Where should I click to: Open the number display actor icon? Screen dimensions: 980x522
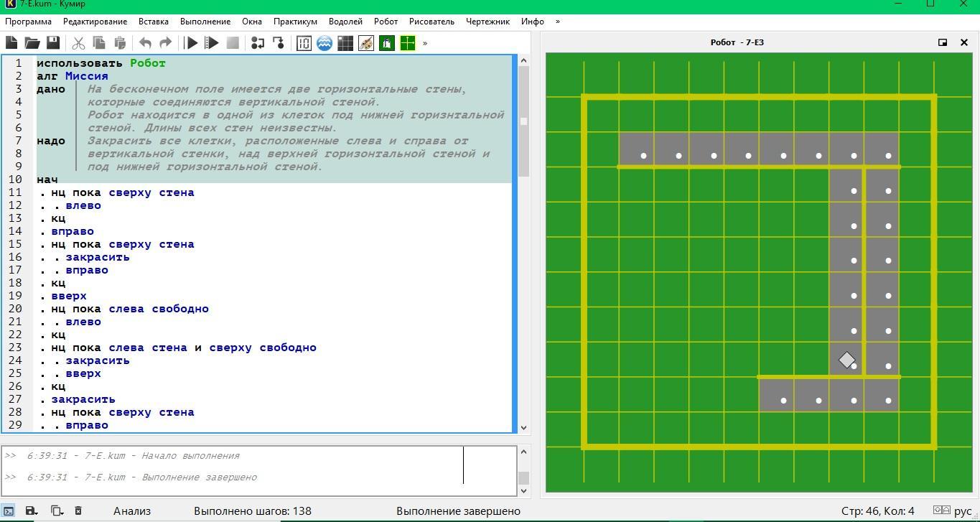pyautogui.click(x=304, y=43)
